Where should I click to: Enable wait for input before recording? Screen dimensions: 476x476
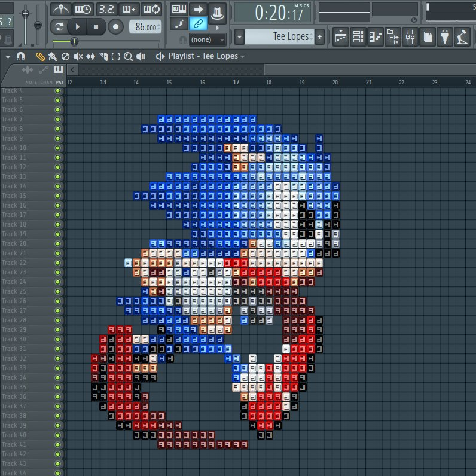point(83,10)
